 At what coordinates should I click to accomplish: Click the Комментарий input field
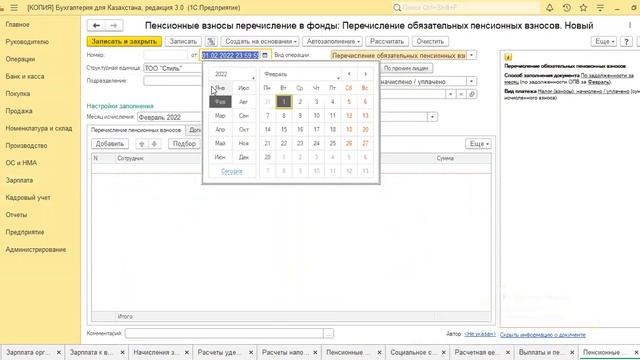(x=224, y=333)
